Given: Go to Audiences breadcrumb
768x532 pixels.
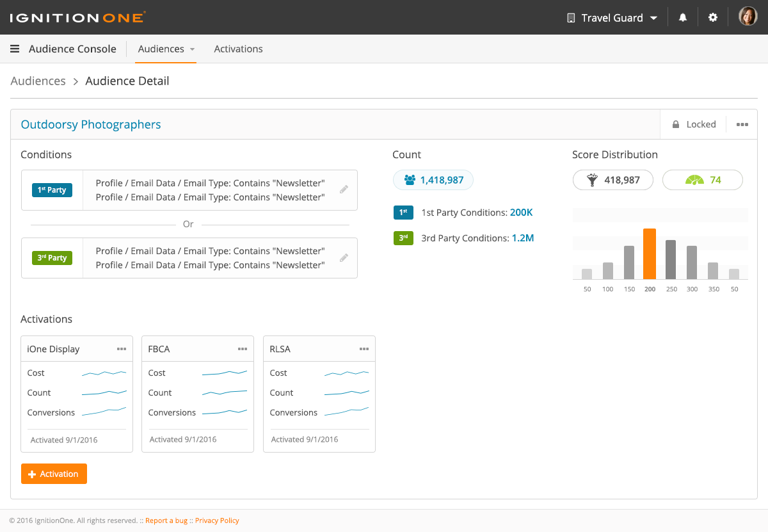Looking at the screenshot, I should 38,81.
